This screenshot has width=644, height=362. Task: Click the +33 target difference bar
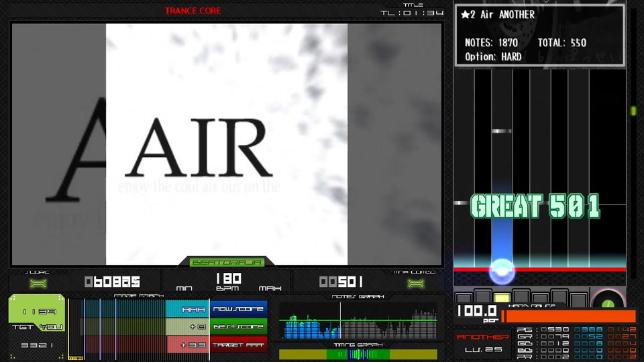pos(188,345)
